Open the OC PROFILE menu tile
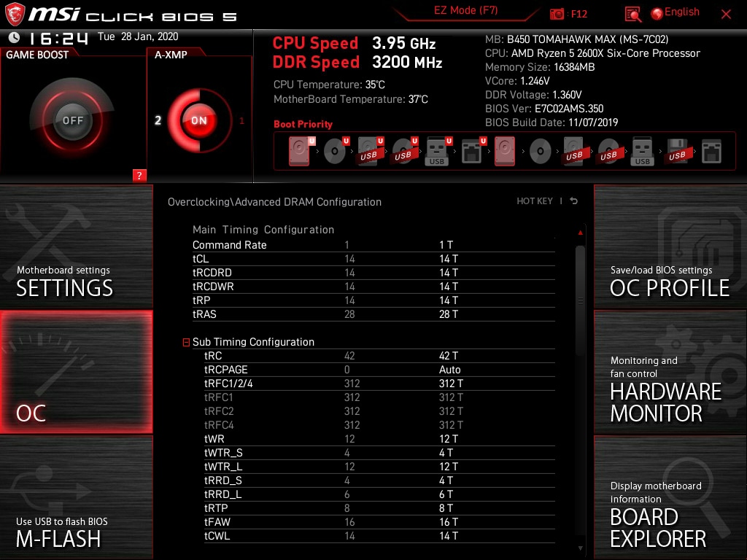This screenshot has width=747, height=560. pyautogui.click(x=670, y=246)
